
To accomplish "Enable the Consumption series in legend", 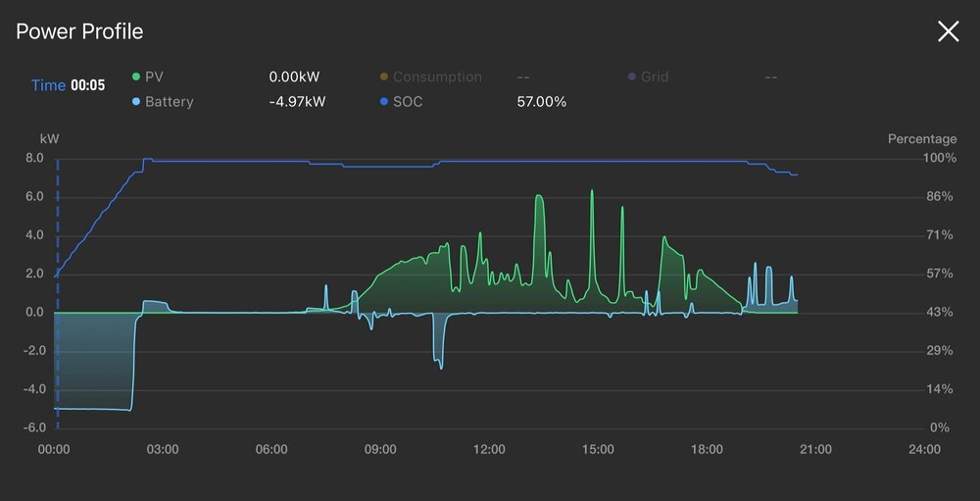I will point(430,76).
